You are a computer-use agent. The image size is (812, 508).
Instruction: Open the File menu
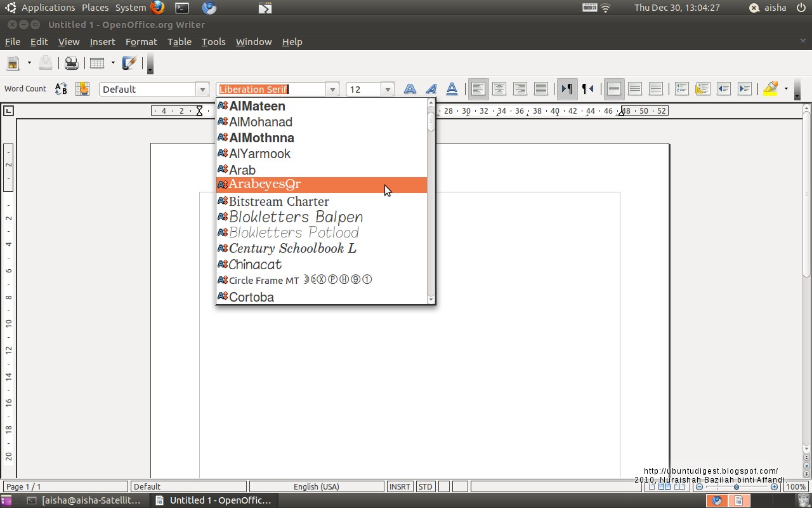tap(13, 42)
